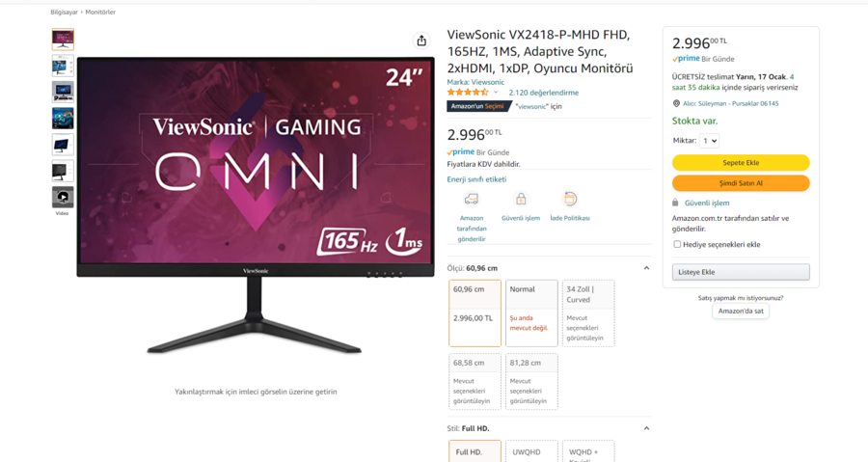Open the Amazon tarafından gönderilir truck icon
The width and height of the screenshot is (868, 462).
coord(471,199)
